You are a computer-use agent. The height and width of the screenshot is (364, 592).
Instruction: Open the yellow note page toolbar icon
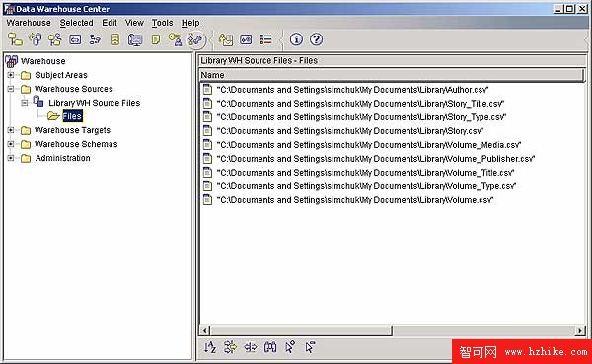pyautogui.click(x=156, y=39)
